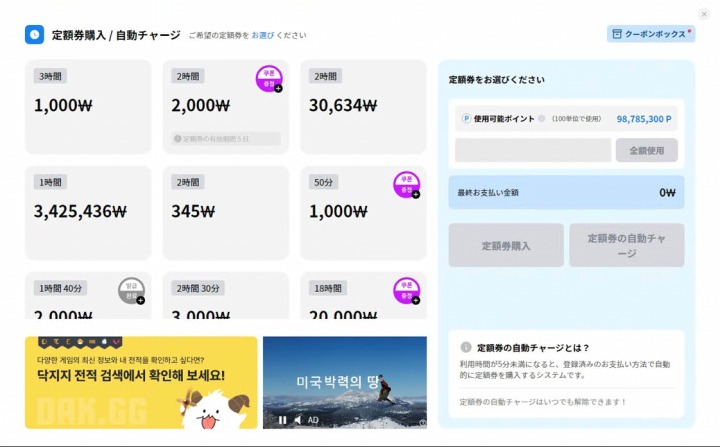720x447 pixels.
Task: Pick the 2時間 345₩ ticket
Action: tap(225, 212)
